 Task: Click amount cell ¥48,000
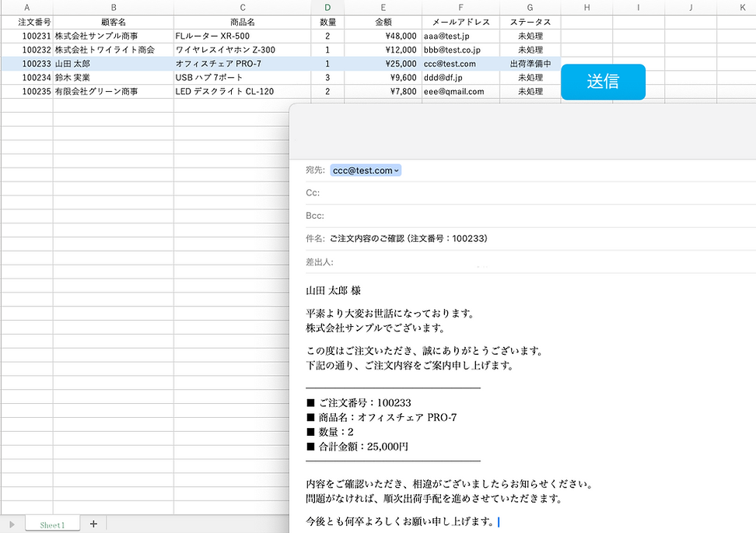[x=383, y=36]
